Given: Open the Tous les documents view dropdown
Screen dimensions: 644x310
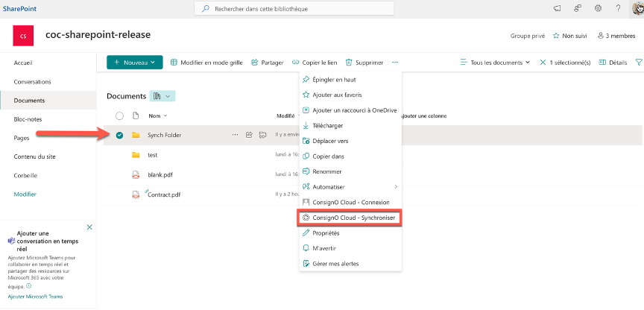Looking at the screenshot, I should click(495, 63).
